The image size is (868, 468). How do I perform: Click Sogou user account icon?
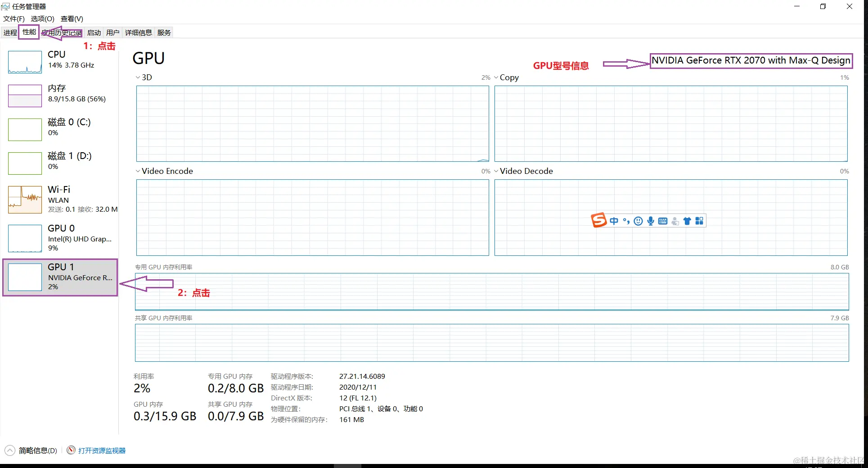click(x=675, y=221)
